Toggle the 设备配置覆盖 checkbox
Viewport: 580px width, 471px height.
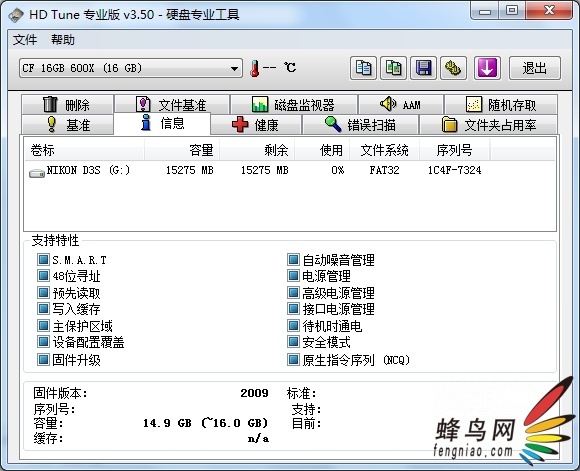click(43, 342)
